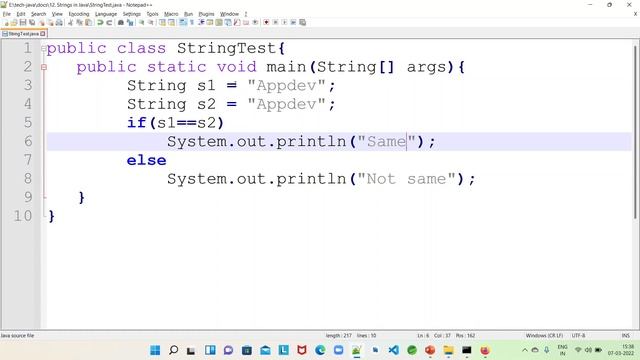The image size is (640, 360).
Task: Open the Run menu
Action: click(188, 14)
